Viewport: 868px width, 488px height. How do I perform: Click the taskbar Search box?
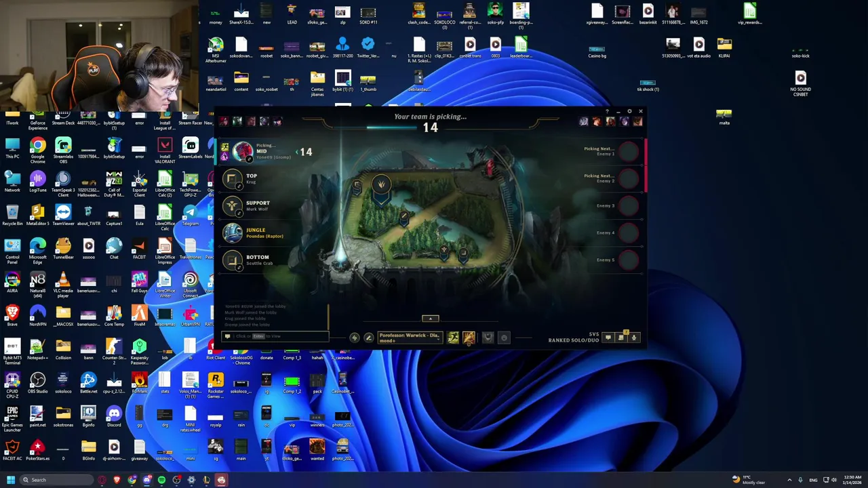point(56,480)
